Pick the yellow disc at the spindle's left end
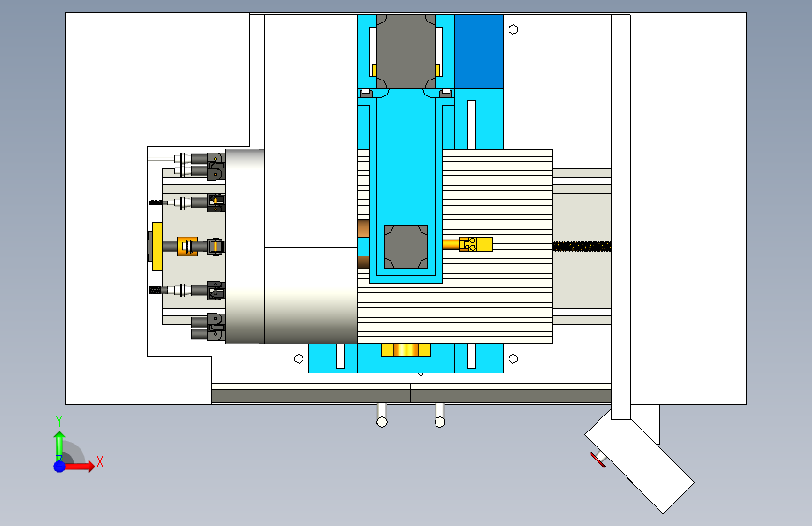The width and height of the screenshot is (812, 526). point(157,246)
